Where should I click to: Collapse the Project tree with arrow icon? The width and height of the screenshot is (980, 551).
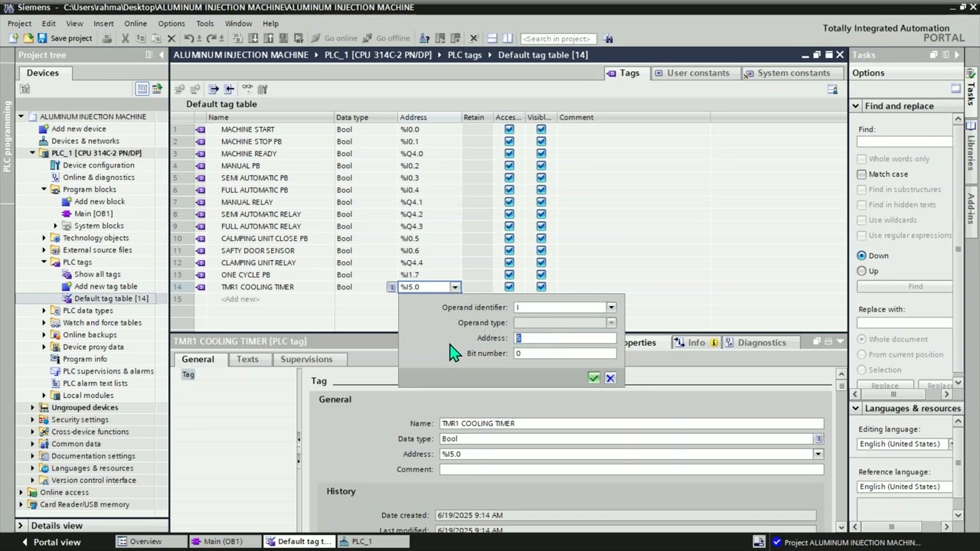click(x=162, y=55)
